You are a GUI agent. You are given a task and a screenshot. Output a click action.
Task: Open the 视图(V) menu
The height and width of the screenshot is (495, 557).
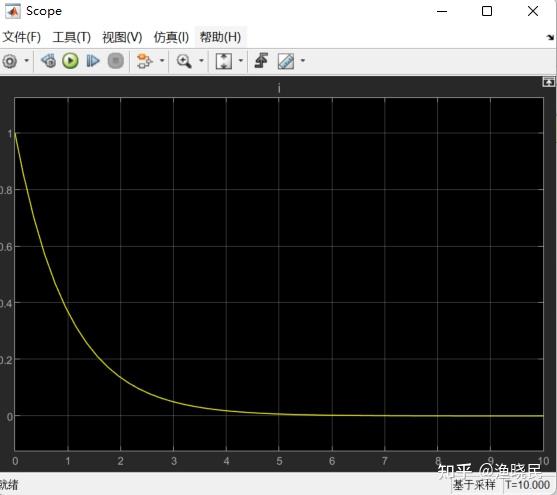tap(122, 37)
